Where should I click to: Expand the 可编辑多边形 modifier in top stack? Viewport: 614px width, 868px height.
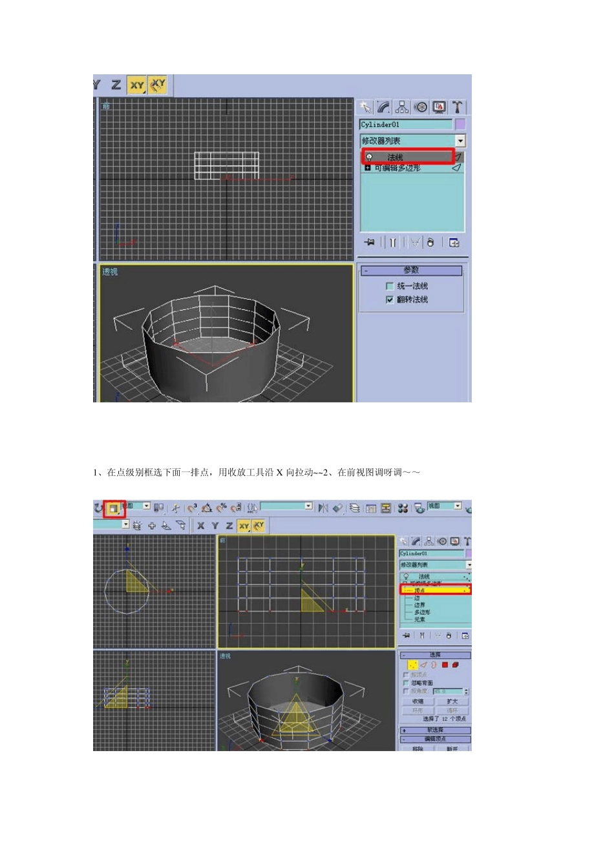(368, 168)
